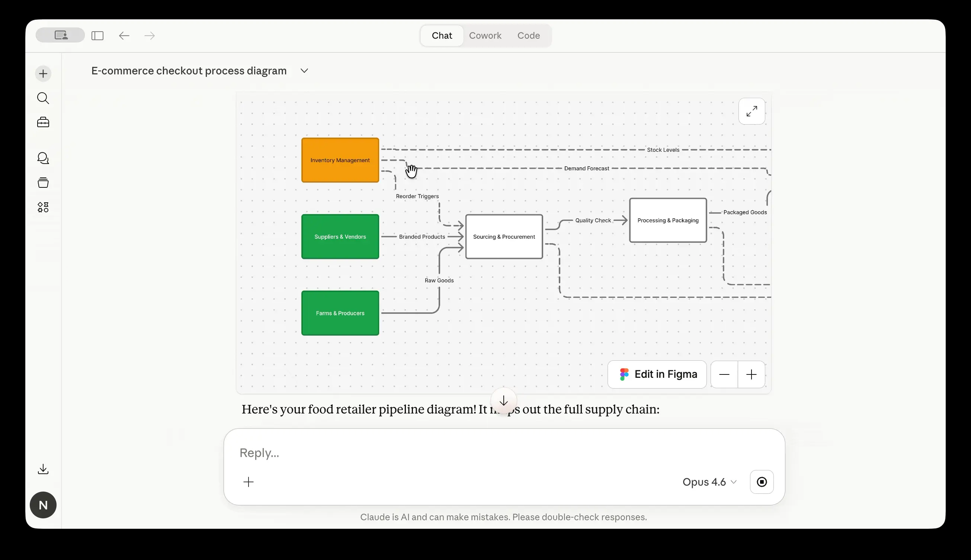Open the toolbox icon in sidebar
The height and width of the screenshot is (560, 971).
click(43, 122)
